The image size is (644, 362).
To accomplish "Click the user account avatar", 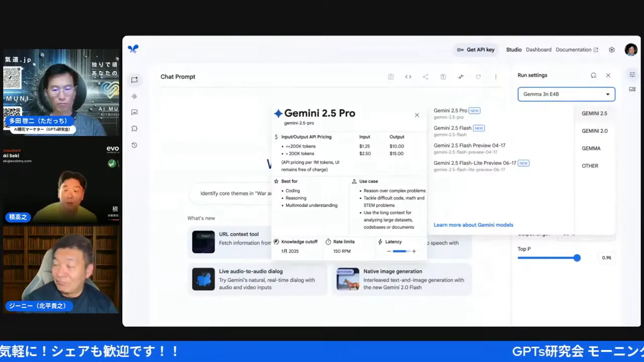I will coord(631,50).
